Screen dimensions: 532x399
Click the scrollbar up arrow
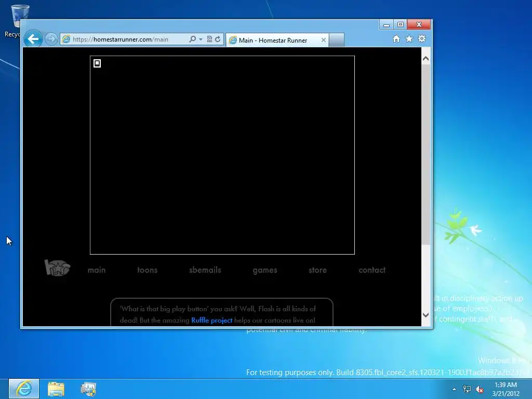(x=426, y=59)
